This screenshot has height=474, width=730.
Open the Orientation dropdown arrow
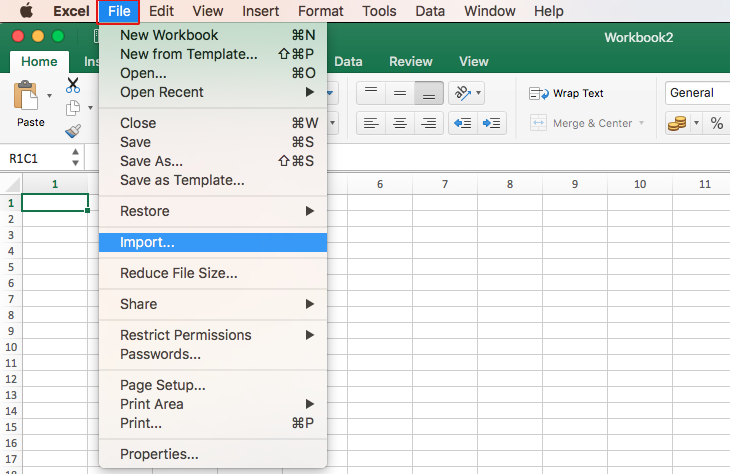coord(479,93)
